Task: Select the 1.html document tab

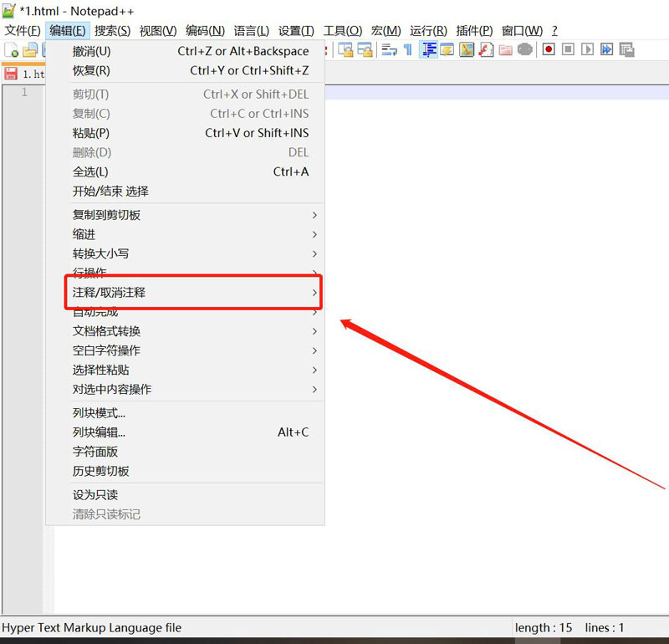Action: 24,74
